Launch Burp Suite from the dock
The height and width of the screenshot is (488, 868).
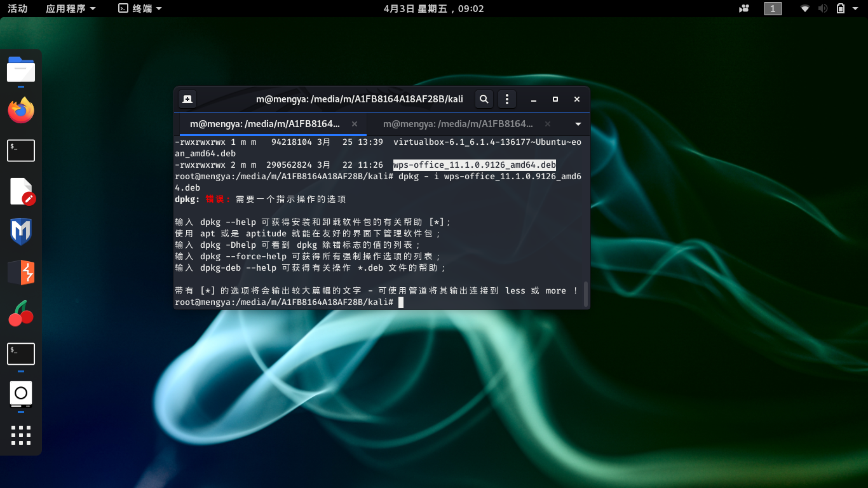click(x=21, y=273)
